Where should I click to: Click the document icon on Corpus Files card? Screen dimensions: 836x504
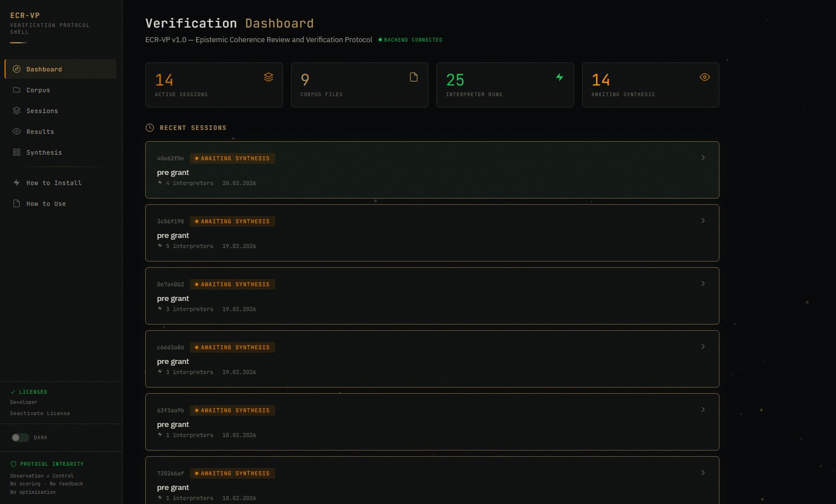coord(414,77)
